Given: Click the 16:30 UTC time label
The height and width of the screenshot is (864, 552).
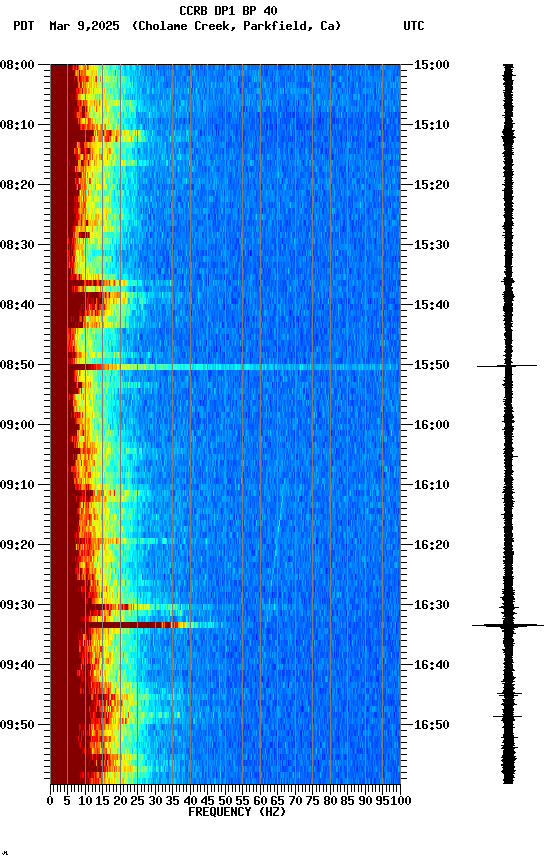Looking at the screenshot, I should [432, 605].
